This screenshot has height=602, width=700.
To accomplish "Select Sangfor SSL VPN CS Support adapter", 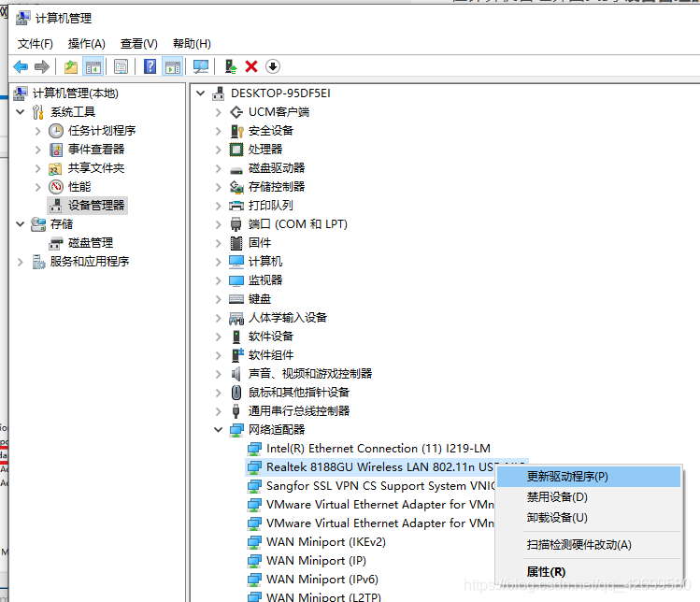I will 380,486.
